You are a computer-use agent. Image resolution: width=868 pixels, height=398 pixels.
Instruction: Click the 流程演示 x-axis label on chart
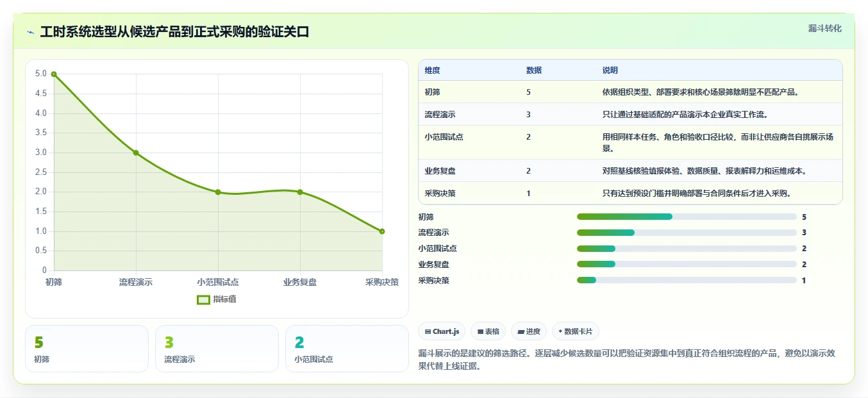136,282
